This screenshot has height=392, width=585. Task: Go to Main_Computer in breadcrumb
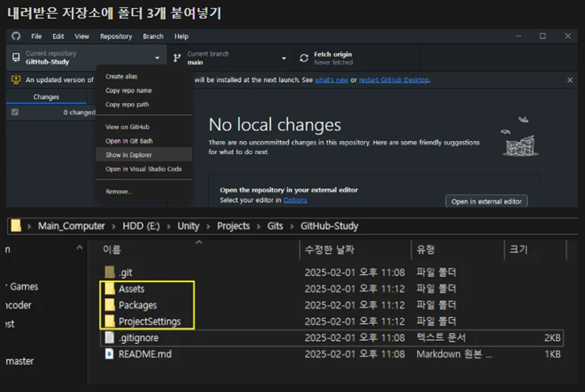(71, 226)
